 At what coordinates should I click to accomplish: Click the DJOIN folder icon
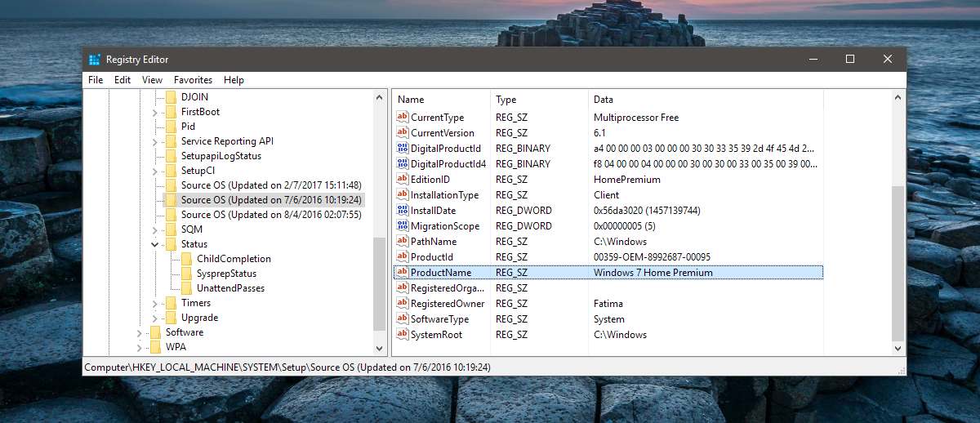point(171,97)
